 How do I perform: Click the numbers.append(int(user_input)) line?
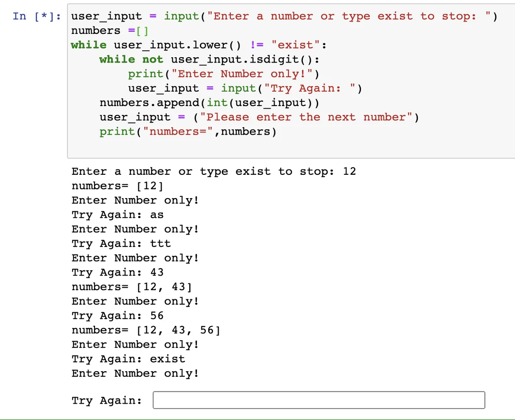pyautogui.click(x=209, y=103)
